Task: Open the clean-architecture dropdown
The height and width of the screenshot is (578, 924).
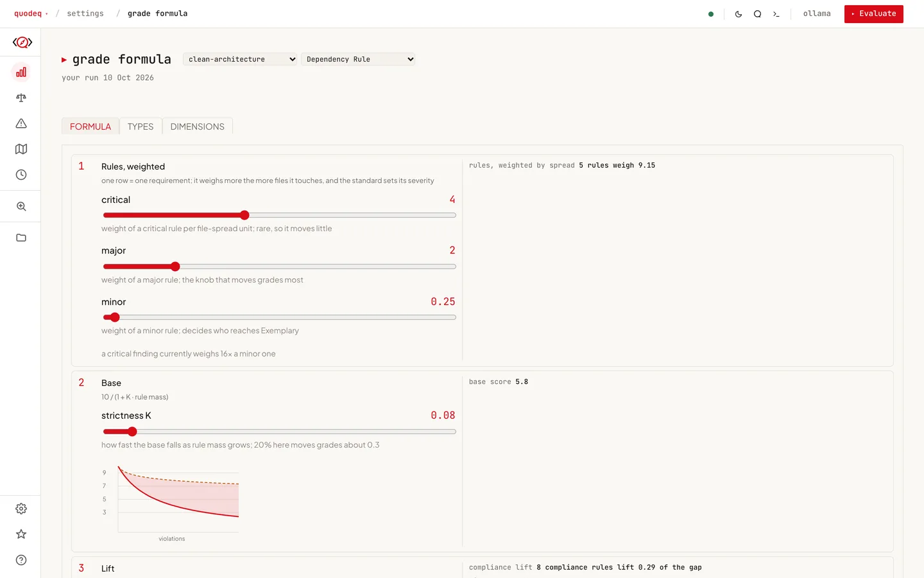Action: click(240, 59)
